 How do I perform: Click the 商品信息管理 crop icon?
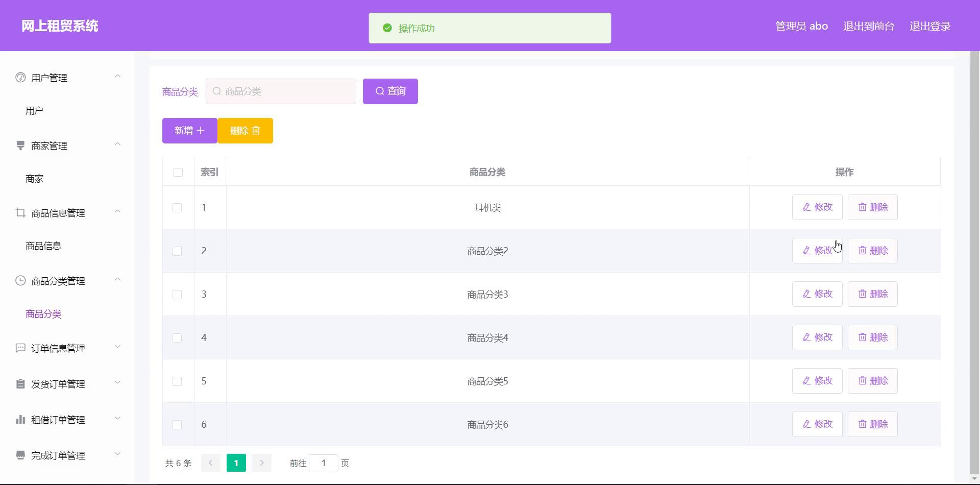pos(20,213)
